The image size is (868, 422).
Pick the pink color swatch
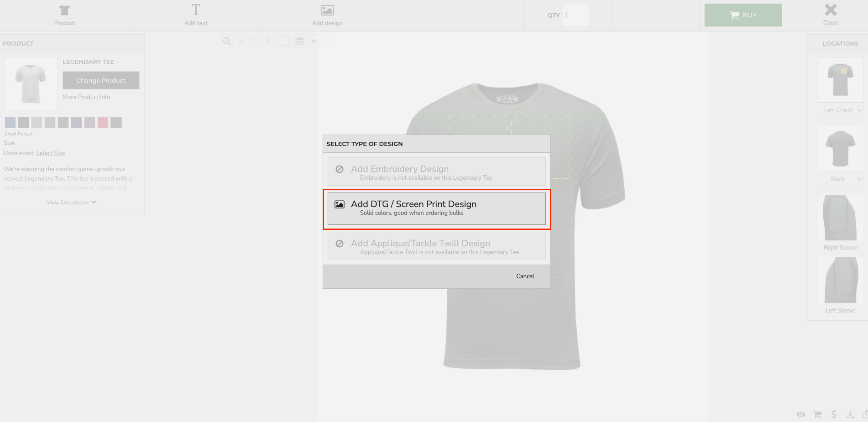pyautogui.click(x=103, y=122)
